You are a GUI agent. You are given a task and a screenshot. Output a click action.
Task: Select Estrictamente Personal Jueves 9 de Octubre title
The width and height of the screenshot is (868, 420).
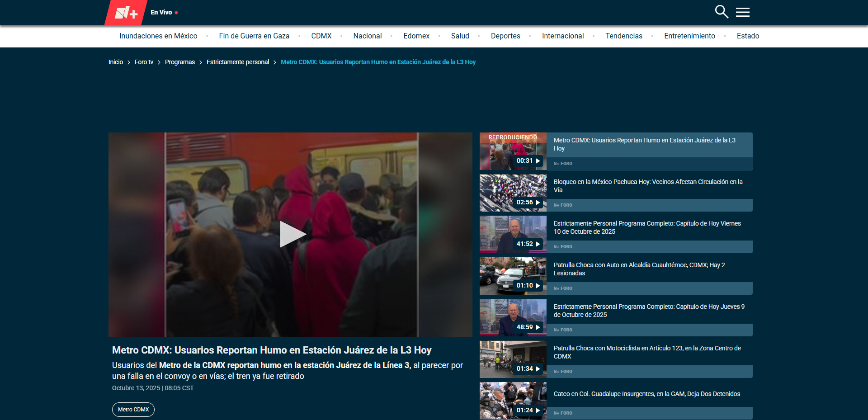click(x=649, y=311)
